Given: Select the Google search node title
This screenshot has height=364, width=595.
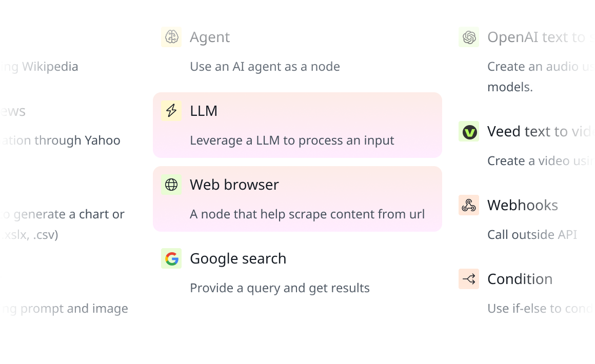Looking at the screenshot, I should 238,258.
